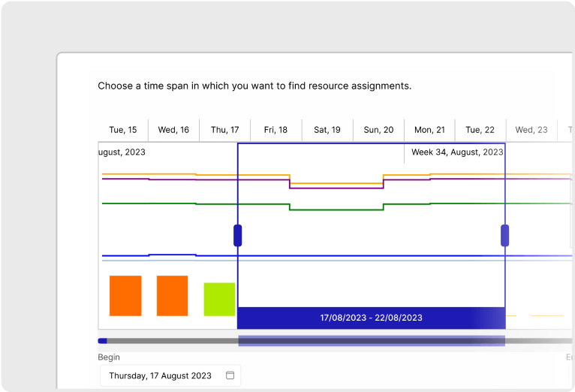Select the Fri, 18 day header
The height and width of the screenshot is (392, 575).
(x=275, y=130)
